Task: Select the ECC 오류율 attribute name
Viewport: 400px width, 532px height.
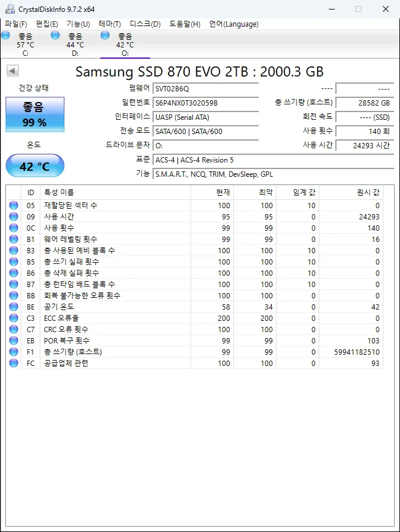Action: click(x=62, y=318)
